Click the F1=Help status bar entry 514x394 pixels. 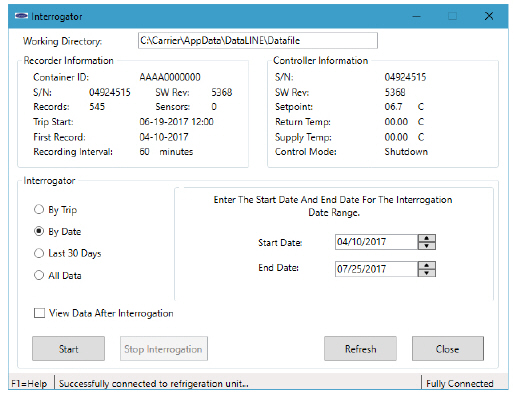[29, 384]
